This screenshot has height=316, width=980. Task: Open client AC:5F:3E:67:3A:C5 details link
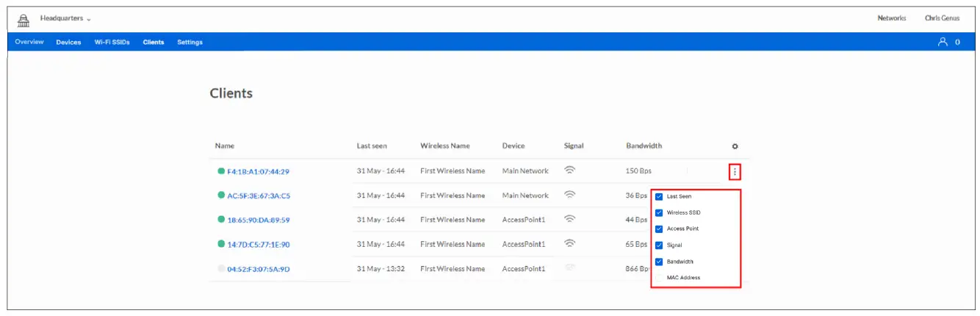pos(259,196)
